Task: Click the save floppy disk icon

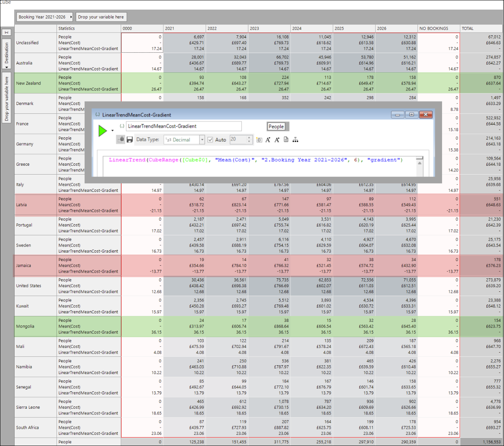Action: tap(130, 140)
